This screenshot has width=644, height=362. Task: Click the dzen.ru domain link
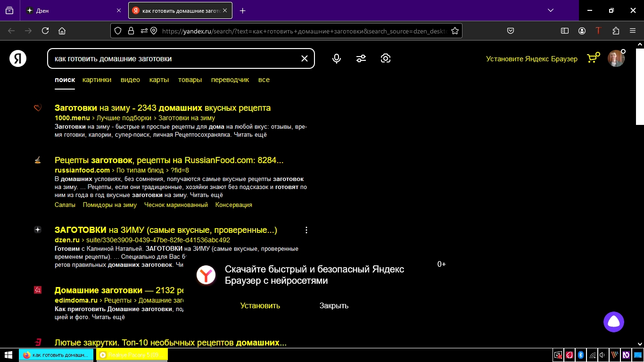tap(67, 240)
